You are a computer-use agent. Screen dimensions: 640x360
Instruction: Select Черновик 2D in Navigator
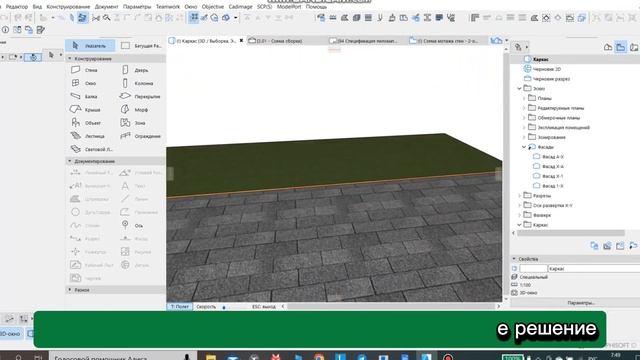(x=547, y=69)
